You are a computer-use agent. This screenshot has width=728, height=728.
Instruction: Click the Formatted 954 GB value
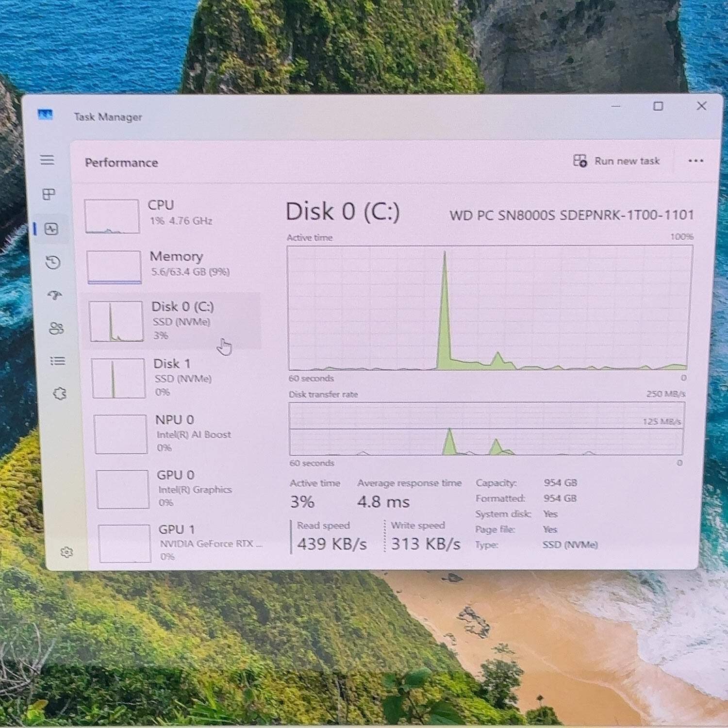(x=560, y=498)
